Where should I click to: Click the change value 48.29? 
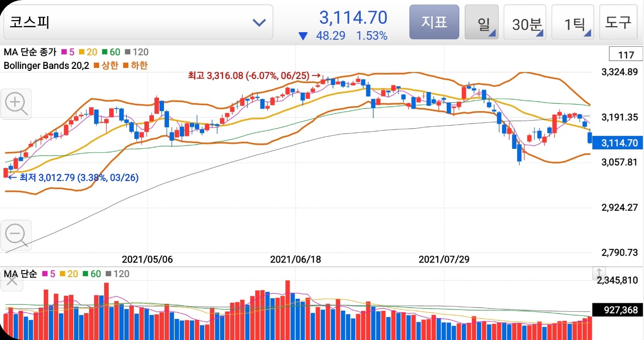[332, 36]
